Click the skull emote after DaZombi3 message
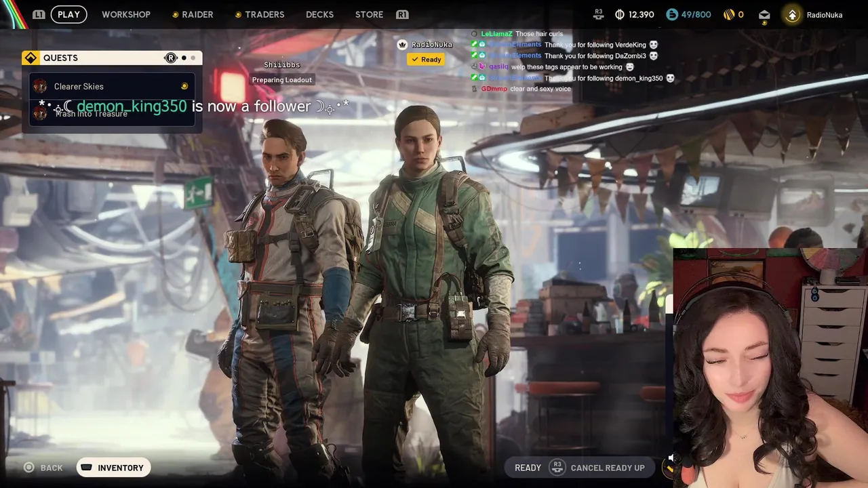Screen dimensions: 868x488 (653, 56)
